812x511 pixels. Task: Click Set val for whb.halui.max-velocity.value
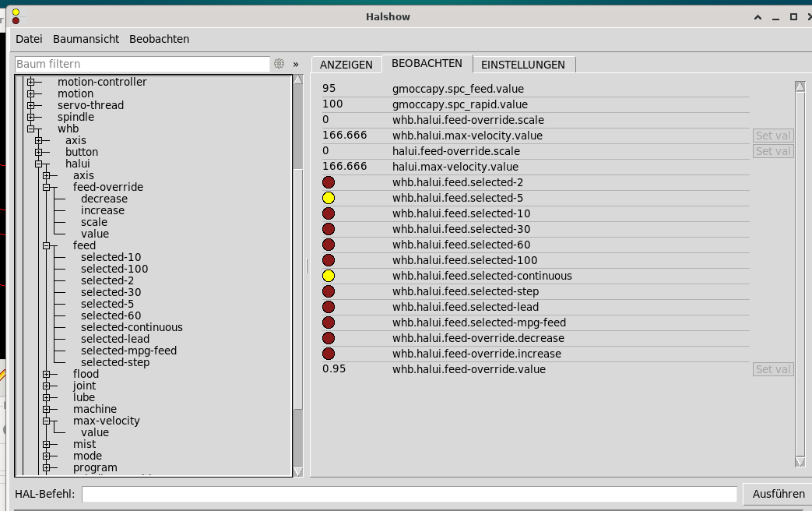click(x=773, y=136)
